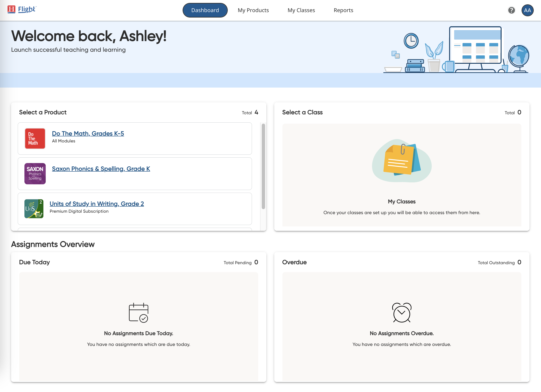Click the Saxon Phonics Spelling product icon
Image resolution: width=541 pixels, height=392 pixels.
pos(35,173)
